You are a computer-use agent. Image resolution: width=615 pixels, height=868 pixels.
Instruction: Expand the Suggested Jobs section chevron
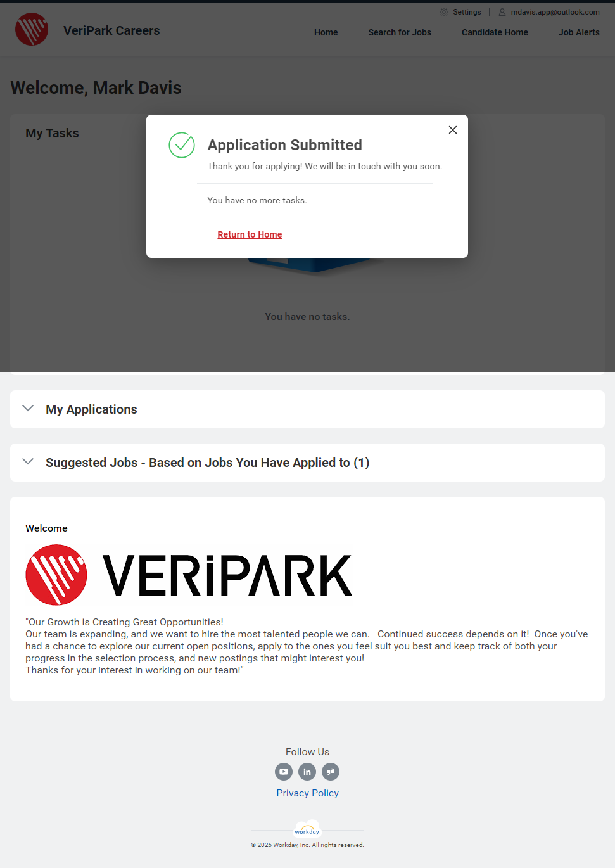point(28,462)
